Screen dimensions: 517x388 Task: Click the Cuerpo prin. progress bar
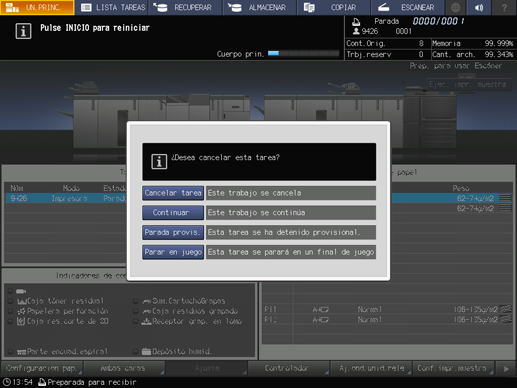click(303, 53)
